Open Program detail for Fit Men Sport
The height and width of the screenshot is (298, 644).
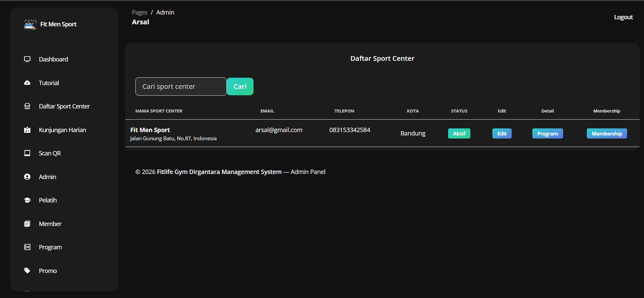547,133
